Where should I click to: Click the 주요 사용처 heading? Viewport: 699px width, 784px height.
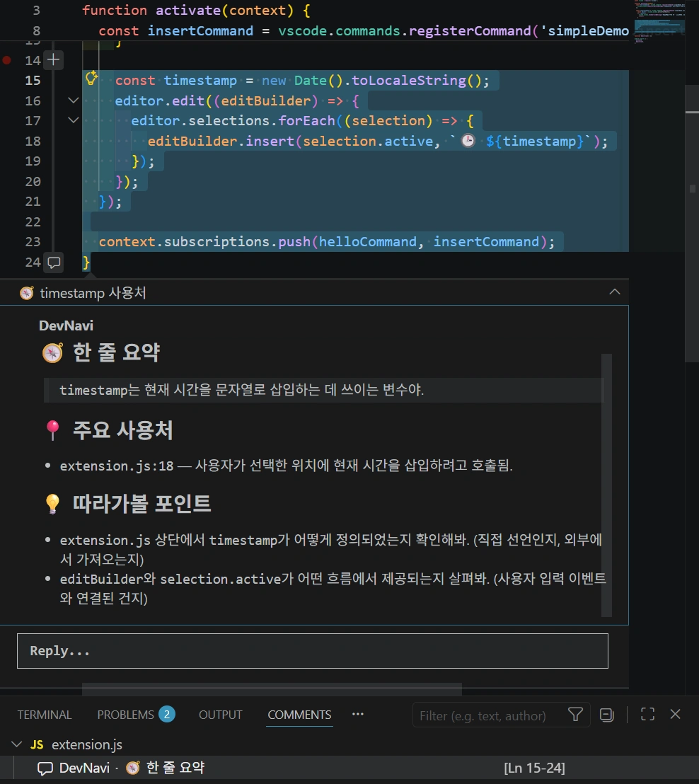click(123, 430)
